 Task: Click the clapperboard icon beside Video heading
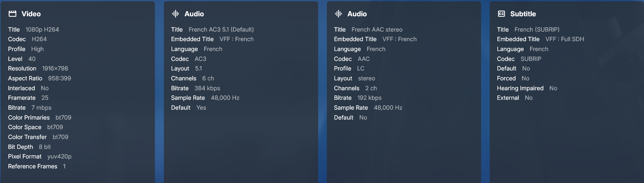pos(12,14)
